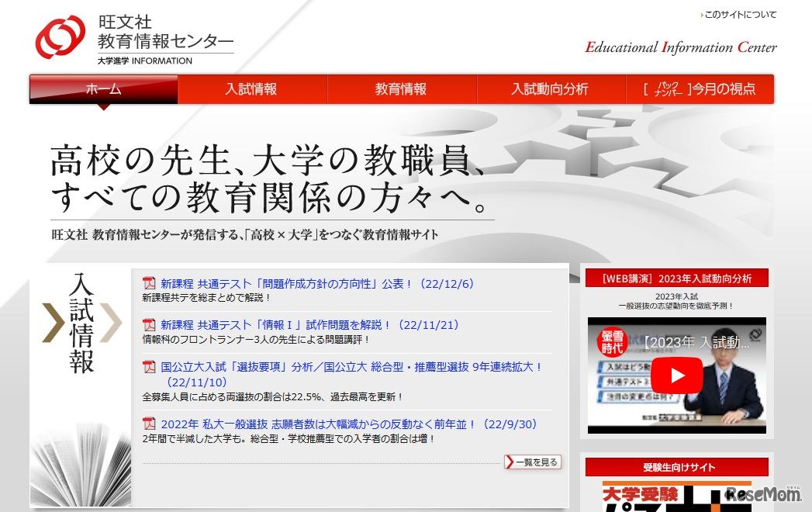Open the 教育情報 navigation tab

coord(401,89)
